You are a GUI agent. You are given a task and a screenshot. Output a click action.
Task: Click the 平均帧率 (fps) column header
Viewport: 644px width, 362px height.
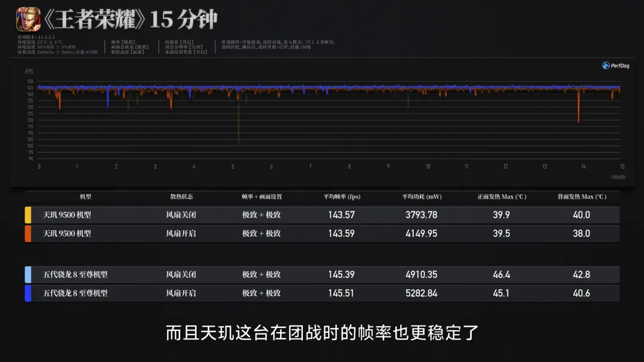pyautogui.click(x=342, y=197)
